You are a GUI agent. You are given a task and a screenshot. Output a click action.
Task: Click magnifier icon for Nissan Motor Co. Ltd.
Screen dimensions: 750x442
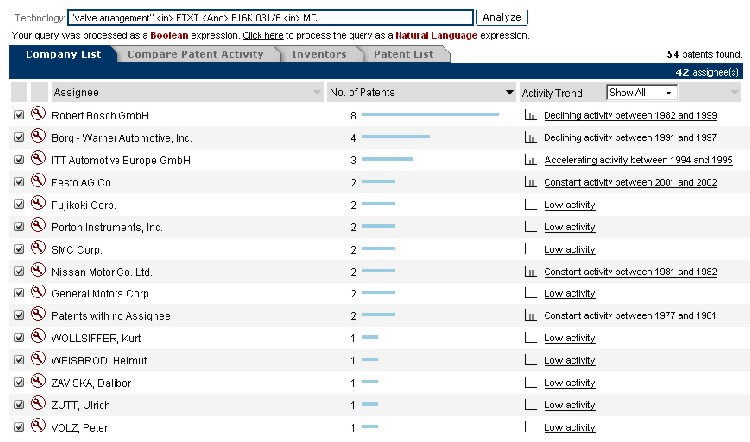click(38, 270)
